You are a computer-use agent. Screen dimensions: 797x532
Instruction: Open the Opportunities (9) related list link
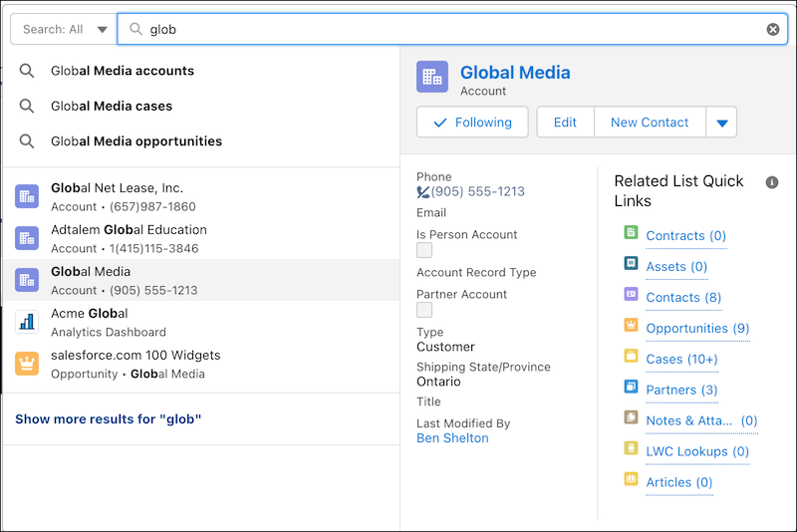(697, 328)
